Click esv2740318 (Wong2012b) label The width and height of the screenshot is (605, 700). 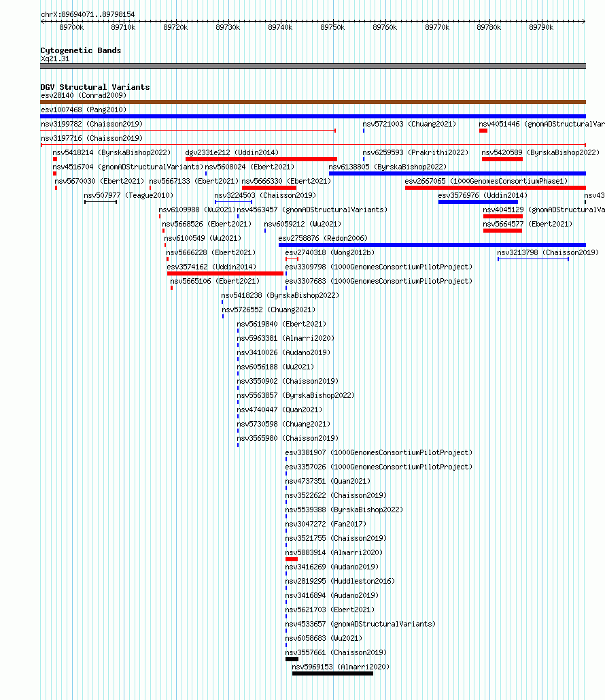pyautogui.click(x=330, y=252)
